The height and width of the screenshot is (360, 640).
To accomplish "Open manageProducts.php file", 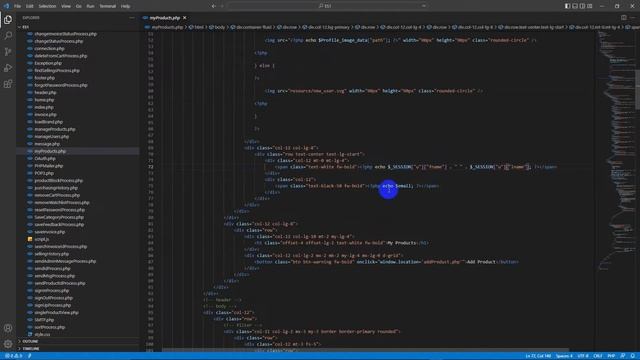I will click(x=55, y=129).
